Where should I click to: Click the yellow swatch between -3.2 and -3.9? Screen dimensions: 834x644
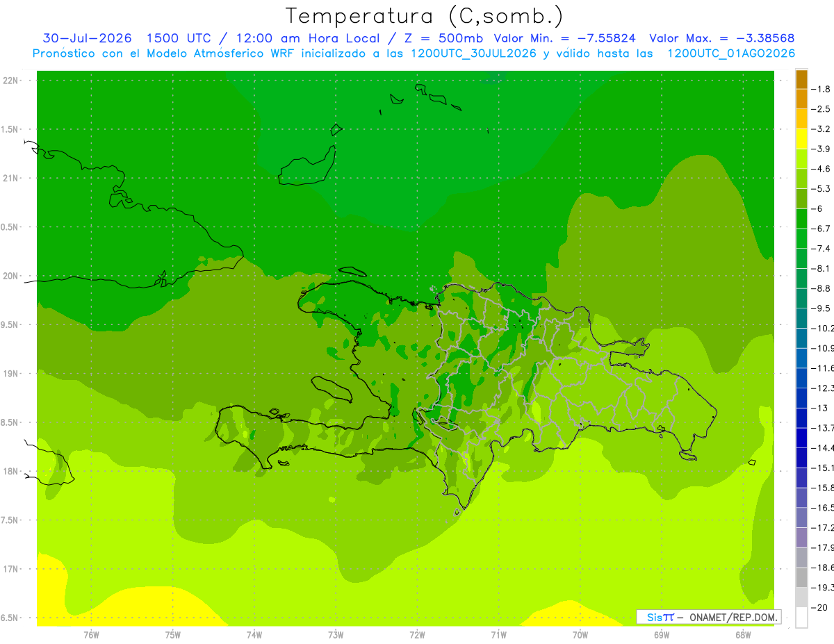pos(801,139)
